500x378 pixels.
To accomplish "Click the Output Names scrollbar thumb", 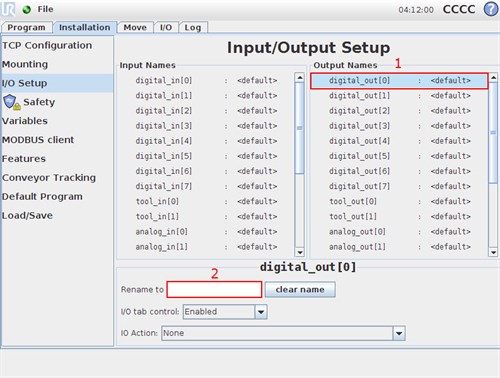I will click(x=493, y=133).
